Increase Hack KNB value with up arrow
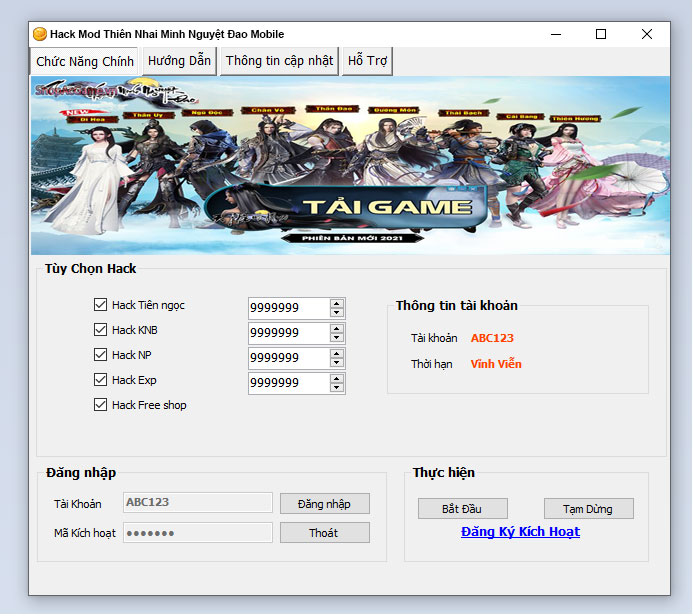 (x=337, y=329)
